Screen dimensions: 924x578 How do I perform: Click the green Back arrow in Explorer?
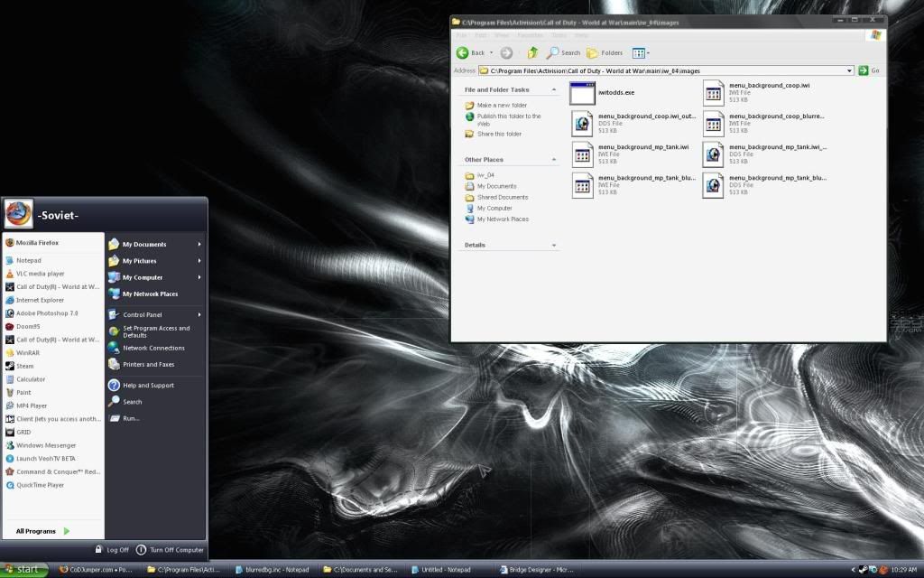pyautogui.click(x=463, y=53)
